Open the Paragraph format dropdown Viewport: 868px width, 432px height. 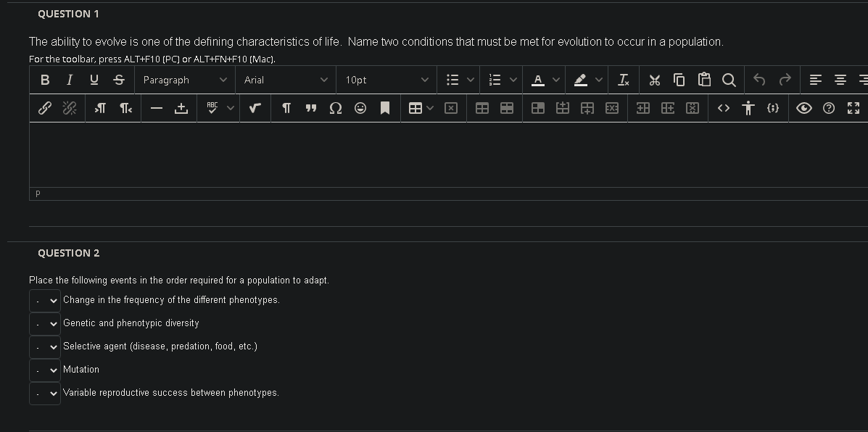[x=185, y=80]
